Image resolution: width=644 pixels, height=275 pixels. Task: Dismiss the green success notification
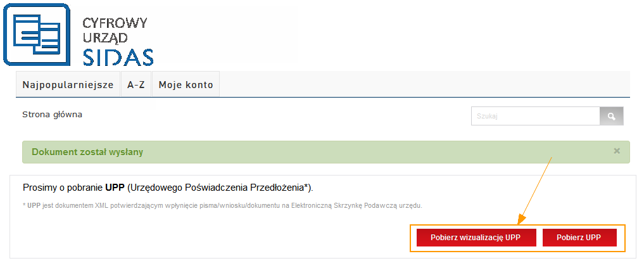tap(617, 151)
